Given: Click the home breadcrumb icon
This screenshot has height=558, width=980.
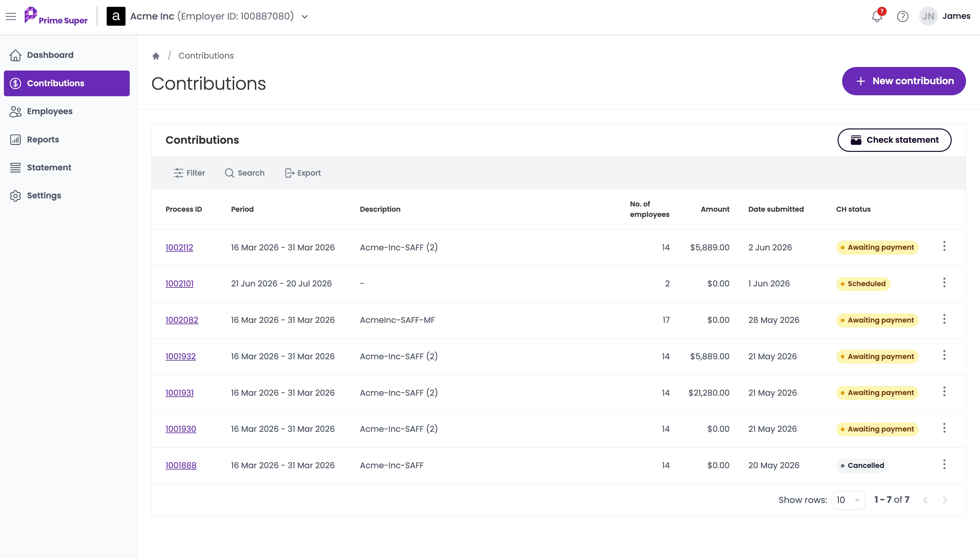Looking at the screenshot, I should tap(155, 56).
